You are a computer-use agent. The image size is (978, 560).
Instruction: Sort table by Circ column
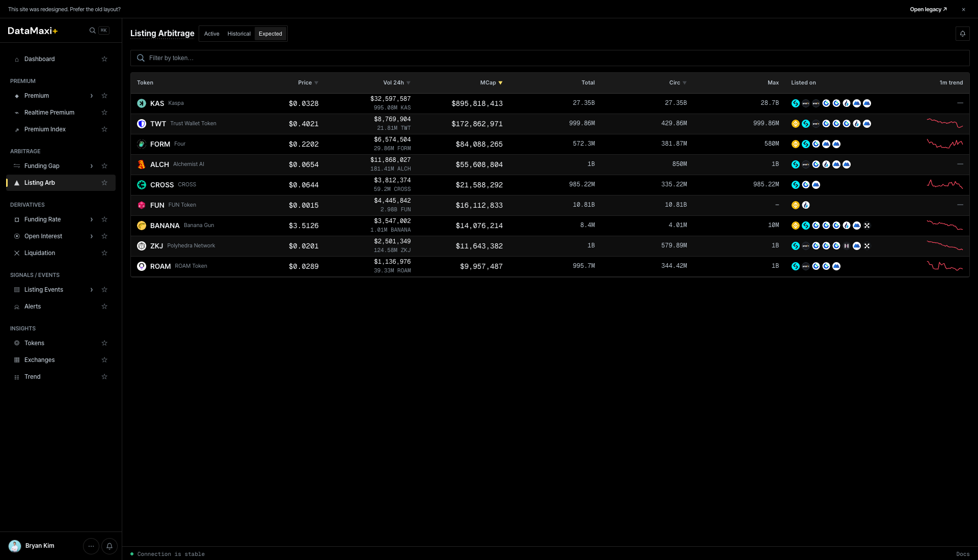(x=678, y=82)
